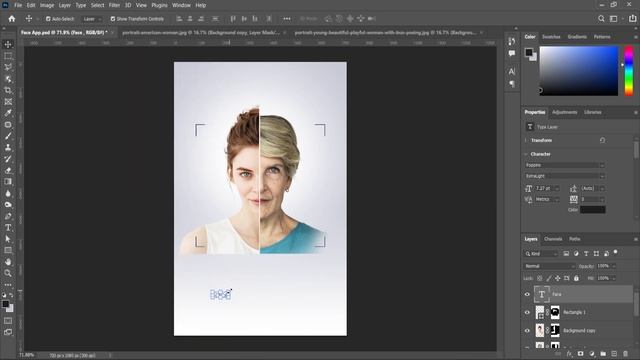The width and height of the screenshot is (640, 360).
Task: Open the Image menu
Action: [x=47, y=5]
